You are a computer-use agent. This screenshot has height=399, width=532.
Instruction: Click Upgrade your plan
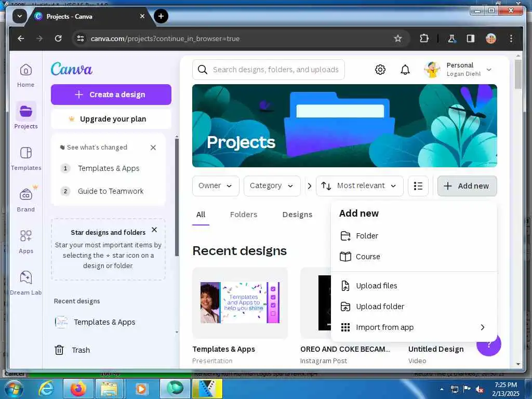tap(111, 119)
